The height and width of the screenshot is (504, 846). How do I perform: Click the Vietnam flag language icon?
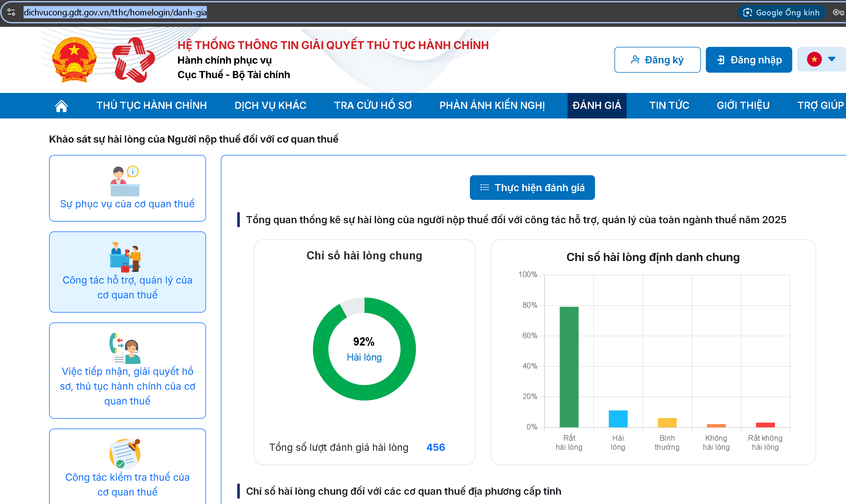(814, 60)
